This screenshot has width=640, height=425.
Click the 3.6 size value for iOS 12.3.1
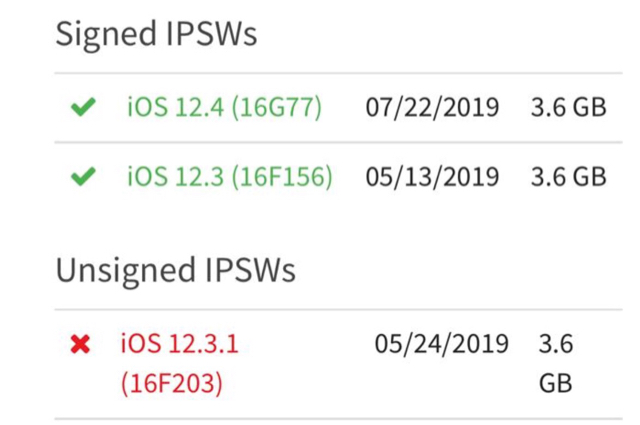pyautogui.click(x=555, y=345)
